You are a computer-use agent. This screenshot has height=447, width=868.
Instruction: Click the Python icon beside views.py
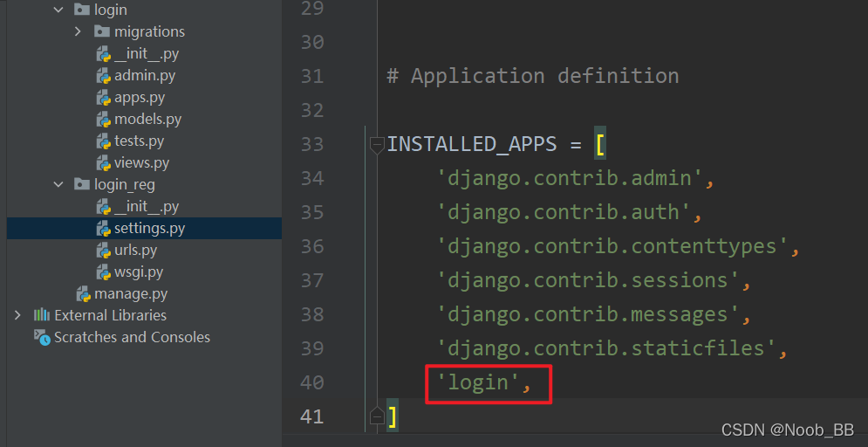(x=104, y=163)
